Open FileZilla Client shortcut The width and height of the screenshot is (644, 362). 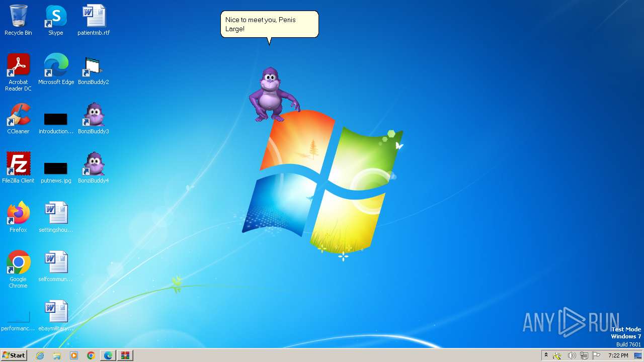18,168
